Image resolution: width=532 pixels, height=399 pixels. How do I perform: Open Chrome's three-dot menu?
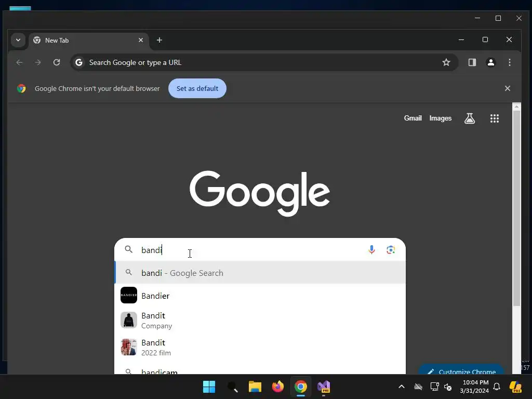click(509, 62)
